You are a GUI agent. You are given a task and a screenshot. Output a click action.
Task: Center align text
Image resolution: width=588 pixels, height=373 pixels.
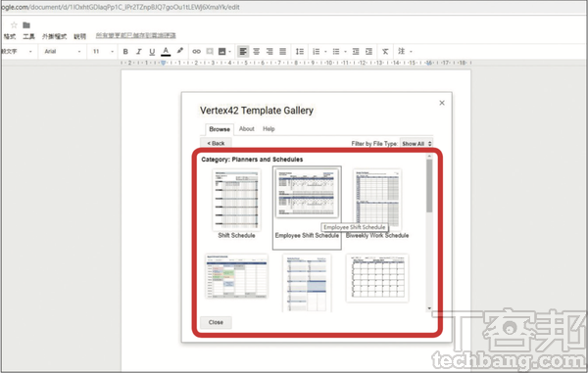tap(256, 51)
